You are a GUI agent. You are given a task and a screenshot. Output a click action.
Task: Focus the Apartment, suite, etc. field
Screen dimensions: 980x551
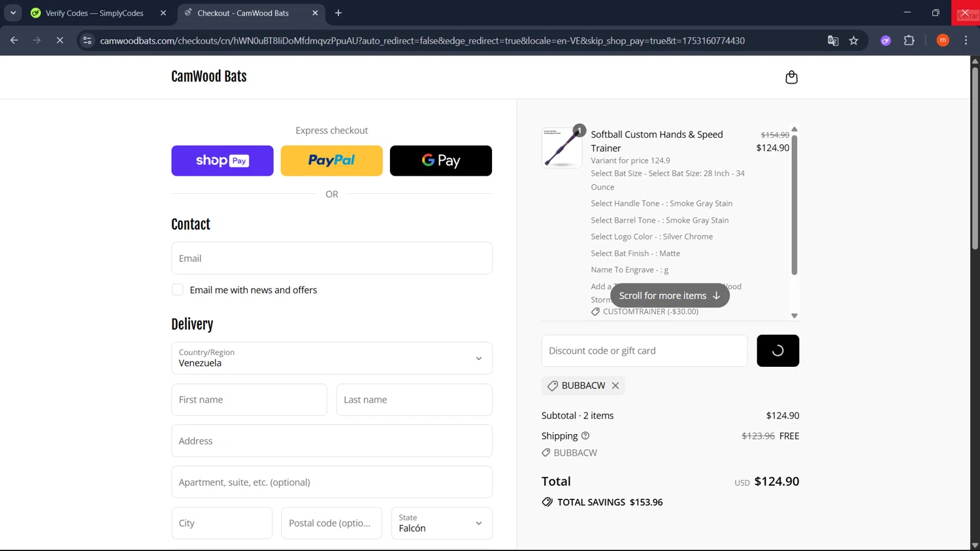pos(331,482)
